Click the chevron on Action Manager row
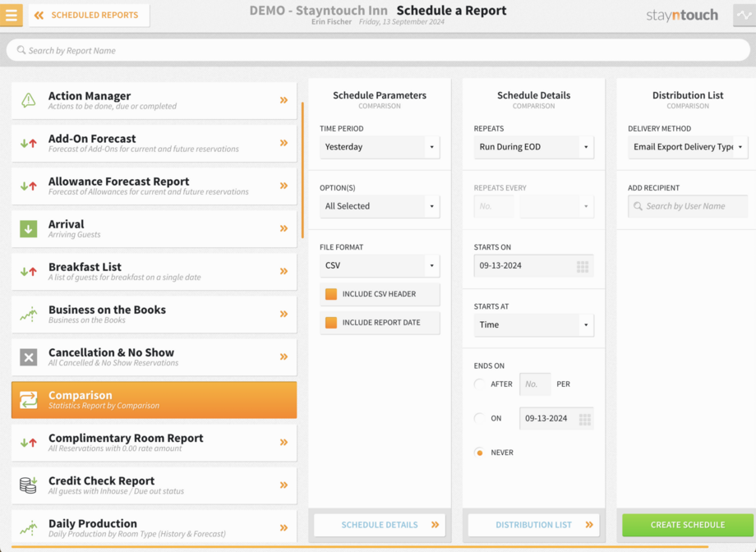Image resolution: width=756 pixels, height=552 pixels. pyautogui.click(x=284, y=100)
